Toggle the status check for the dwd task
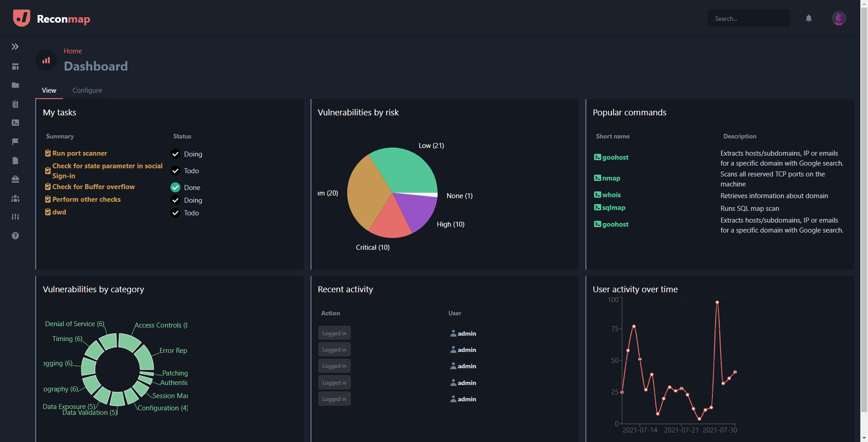The height and width of the screenshot is (442, 868). click(175, 213)
